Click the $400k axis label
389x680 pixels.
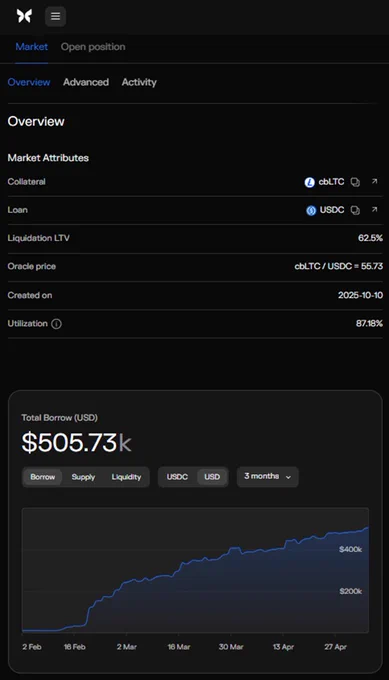350,549
